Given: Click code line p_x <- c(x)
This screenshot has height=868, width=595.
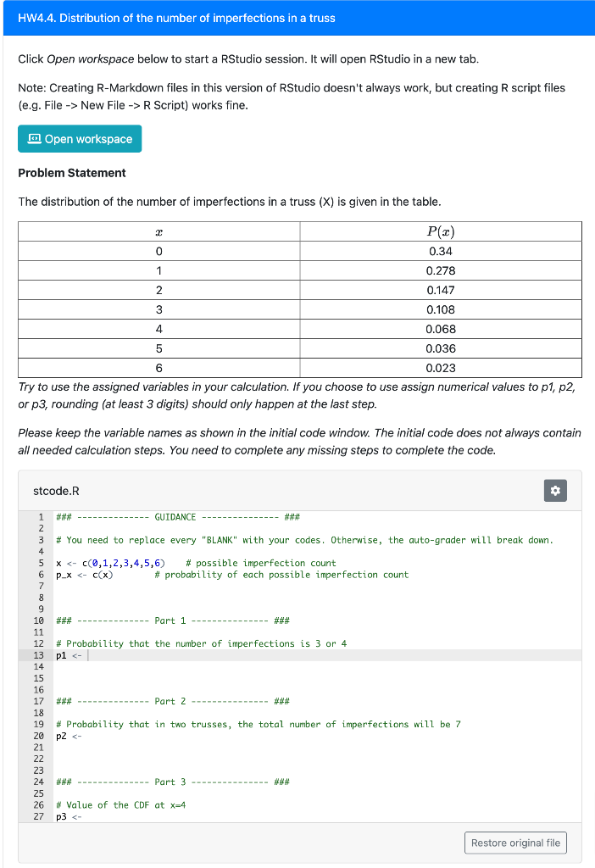Looking at the screenshot, I should 232,575.
